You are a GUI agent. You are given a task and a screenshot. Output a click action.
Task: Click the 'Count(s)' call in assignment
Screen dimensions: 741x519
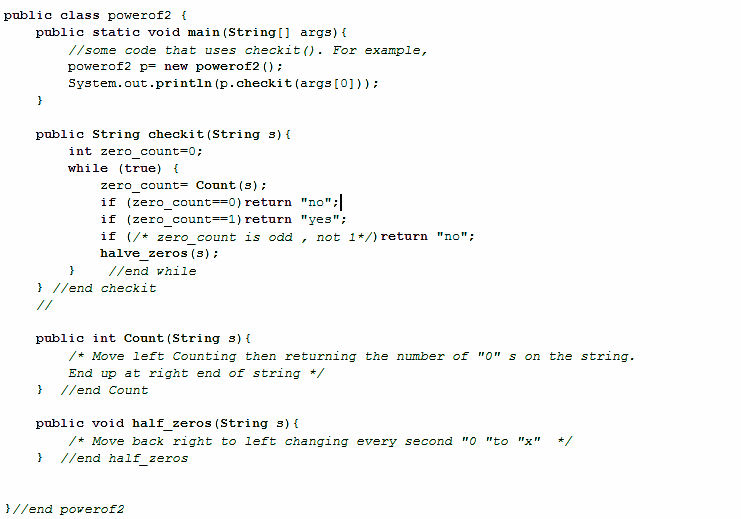227,185
